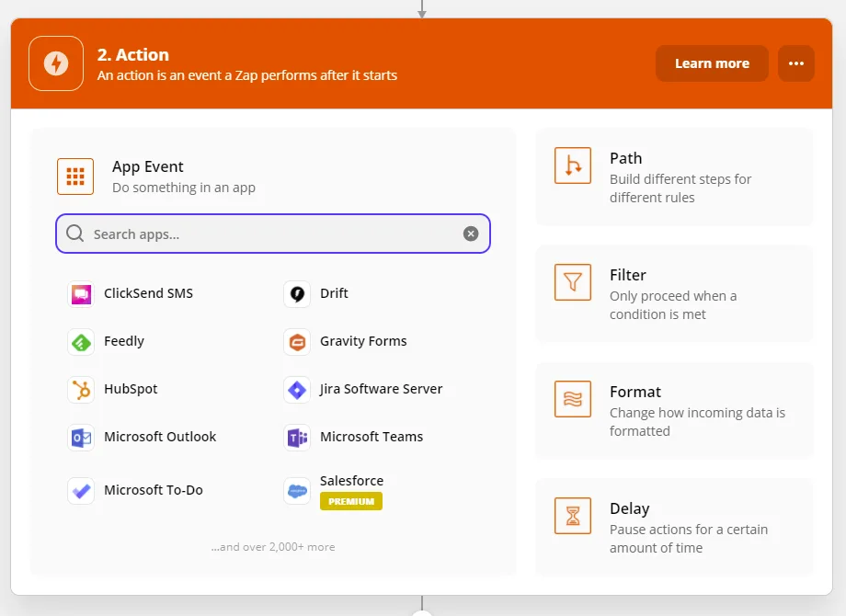Select the Gravity Forms app icon

297,342
